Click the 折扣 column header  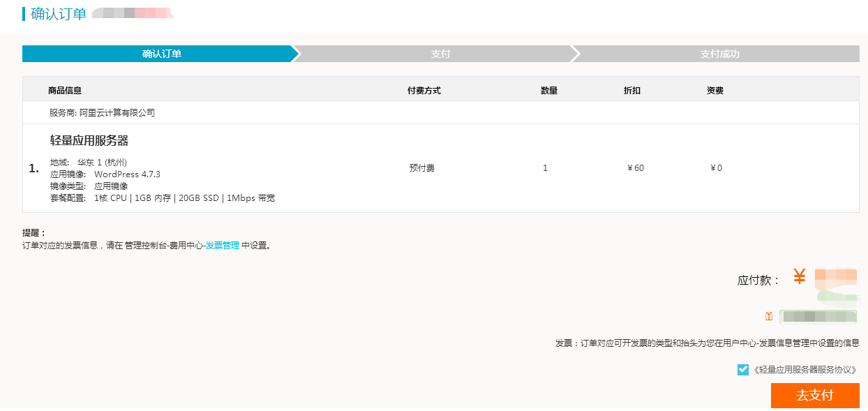click(x=632, y=91)
